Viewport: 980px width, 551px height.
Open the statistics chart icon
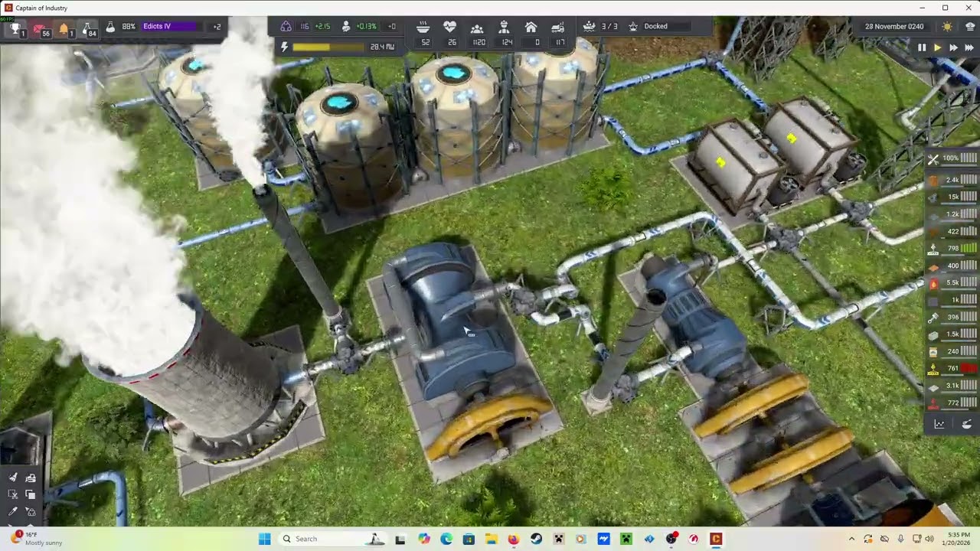pyautogui.click(x=939, y=424)
